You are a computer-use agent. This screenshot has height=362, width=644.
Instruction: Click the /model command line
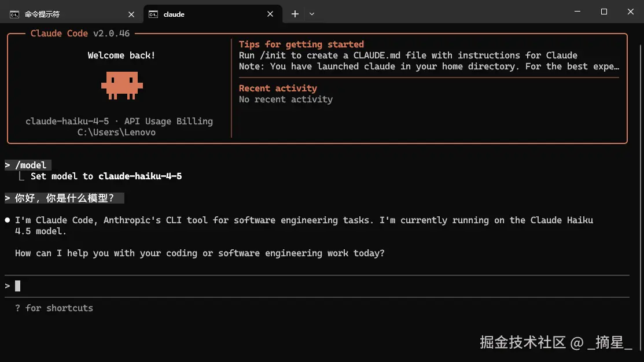[31, 165]
